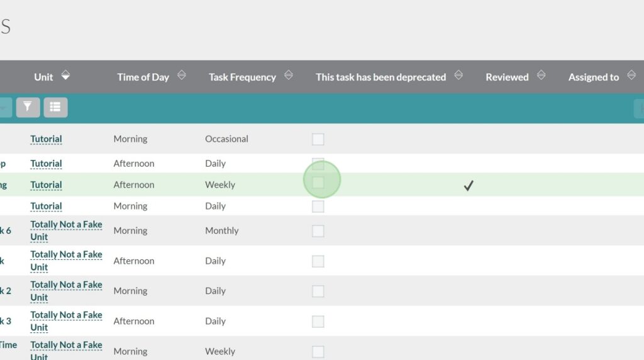Click the filter funnel icon
Screen dimensions: 644x360
28,108
